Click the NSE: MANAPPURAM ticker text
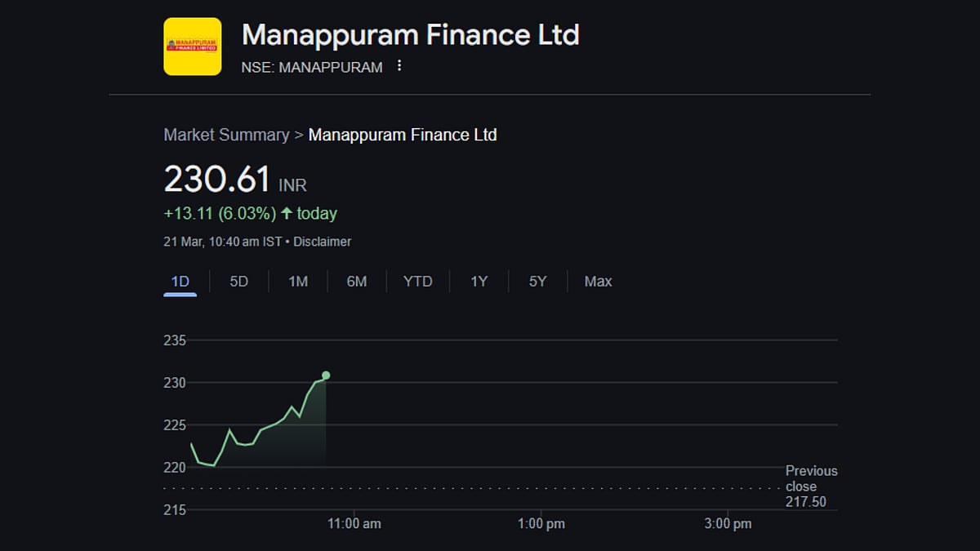This screenshot has width=980, height=551. (x=312, y=68)
